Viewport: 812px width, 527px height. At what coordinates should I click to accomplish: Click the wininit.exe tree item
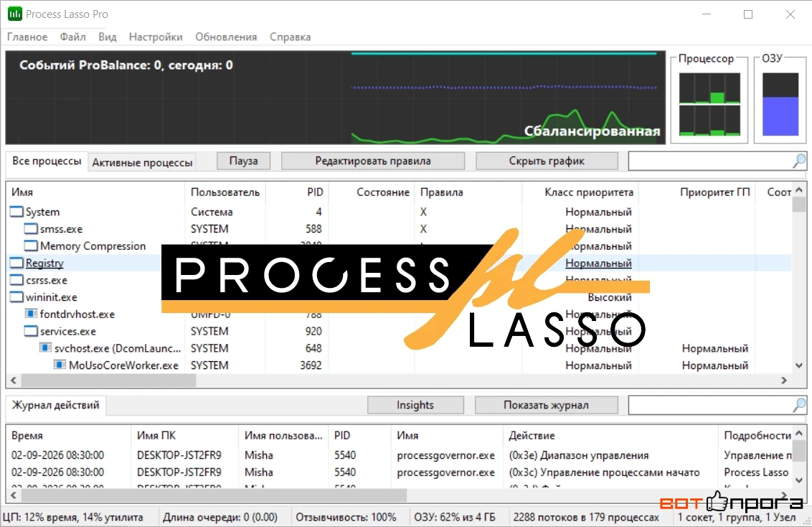(51, 297)
